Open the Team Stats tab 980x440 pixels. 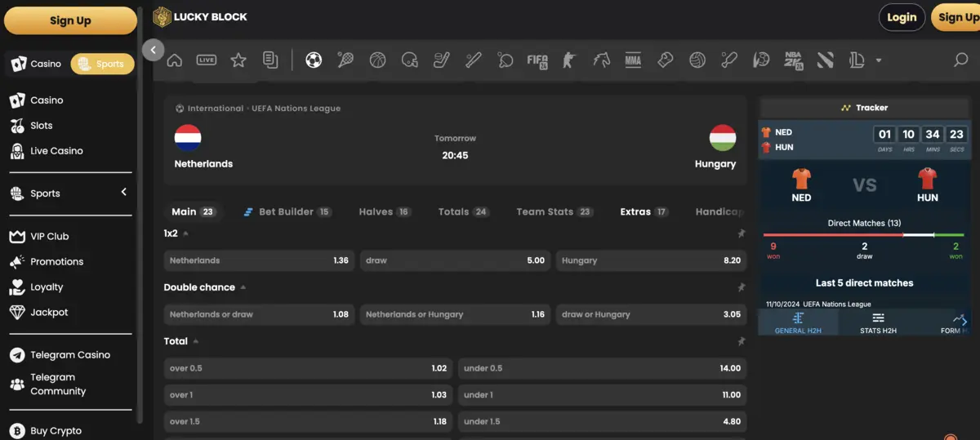point(555,211)
